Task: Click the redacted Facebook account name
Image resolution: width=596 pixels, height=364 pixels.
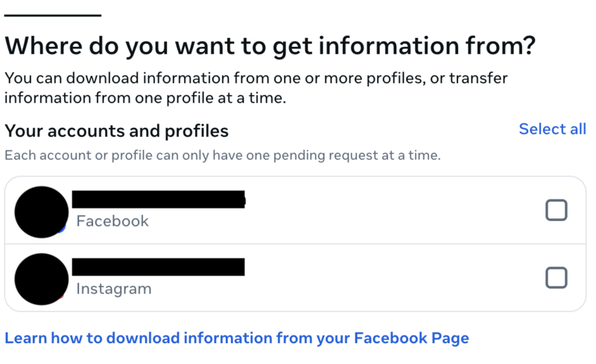Action: point(159,199)
